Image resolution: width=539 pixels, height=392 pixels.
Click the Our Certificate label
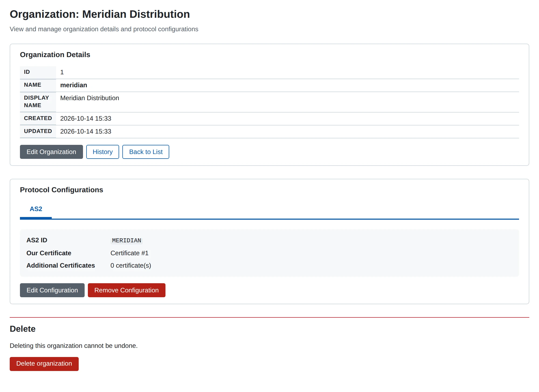[x=49, y=253]
